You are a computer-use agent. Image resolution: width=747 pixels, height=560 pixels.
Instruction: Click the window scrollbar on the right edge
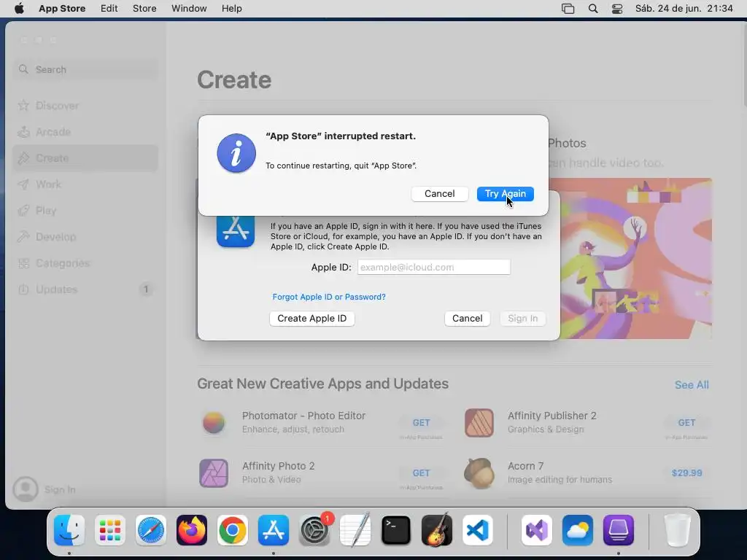[744, 66]
